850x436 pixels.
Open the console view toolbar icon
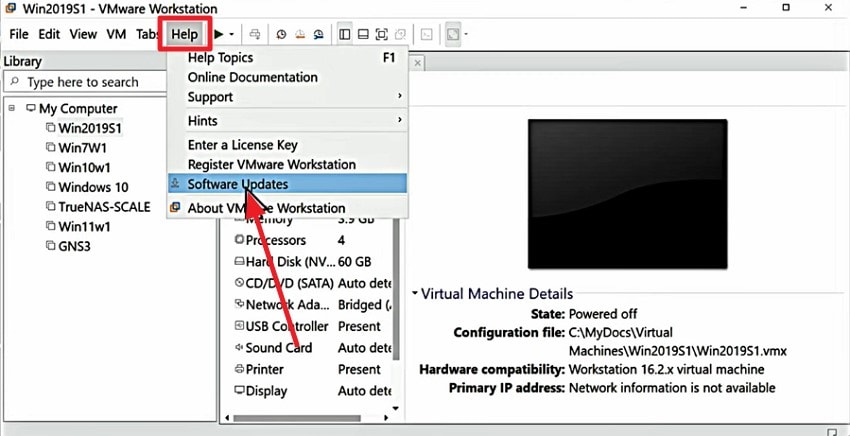(427, 34)
